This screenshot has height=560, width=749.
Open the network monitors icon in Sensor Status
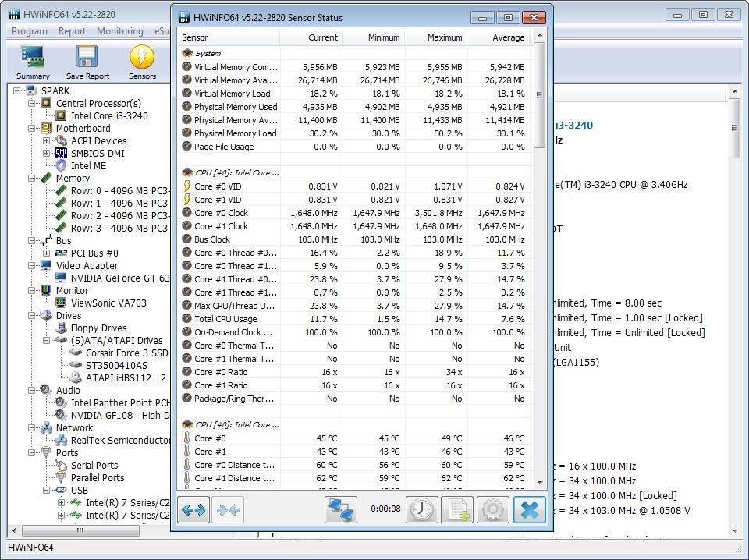pyautogui.click(x=341, y=509)
